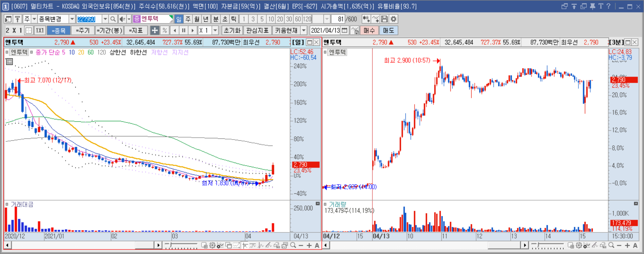Select yearly (년) chart period
This screenshot has width=644, height=254.
pos(206,19)
